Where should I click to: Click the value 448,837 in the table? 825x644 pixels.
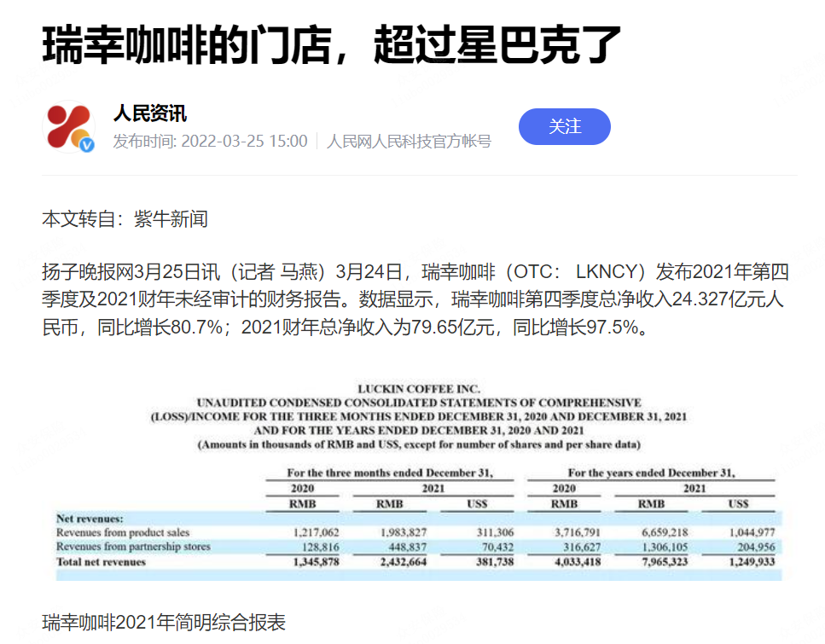[407, 548]
